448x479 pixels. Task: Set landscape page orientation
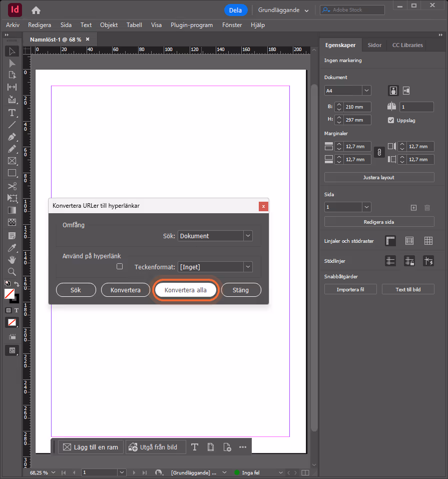[x=406, y=91]
